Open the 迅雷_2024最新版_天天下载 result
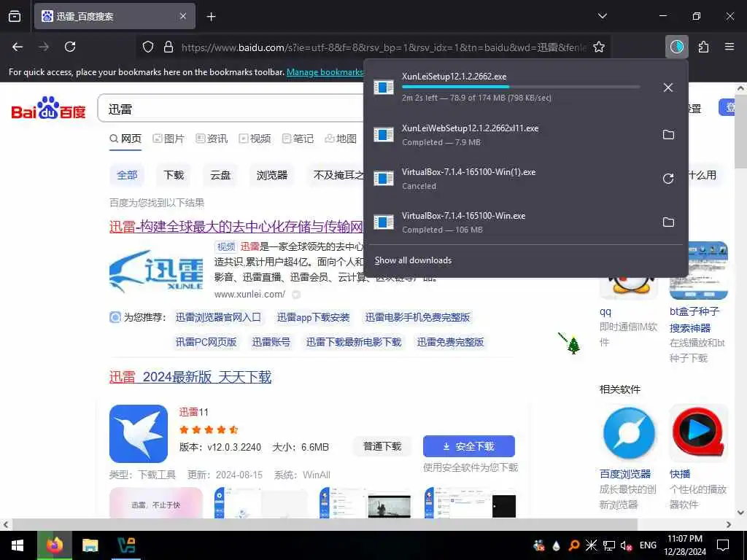This screenshot has width=747, height=560. pyautogui.click(x=190, y=377)
